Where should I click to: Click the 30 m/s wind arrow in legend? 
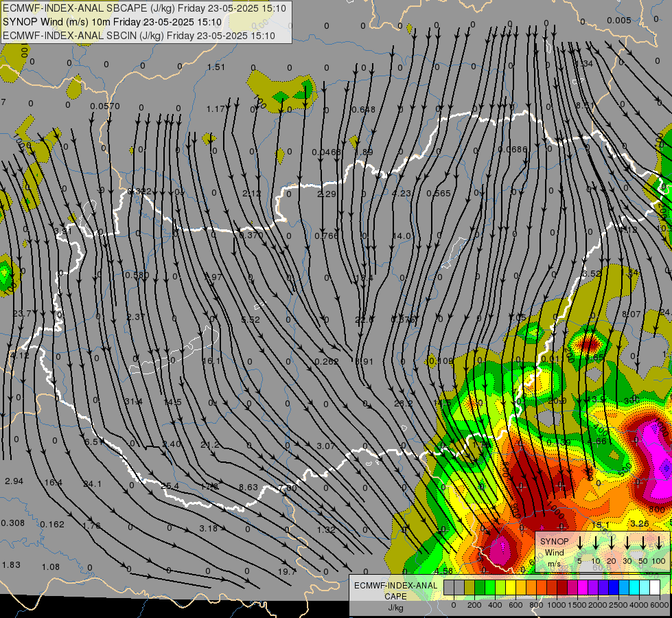[627, 543]
